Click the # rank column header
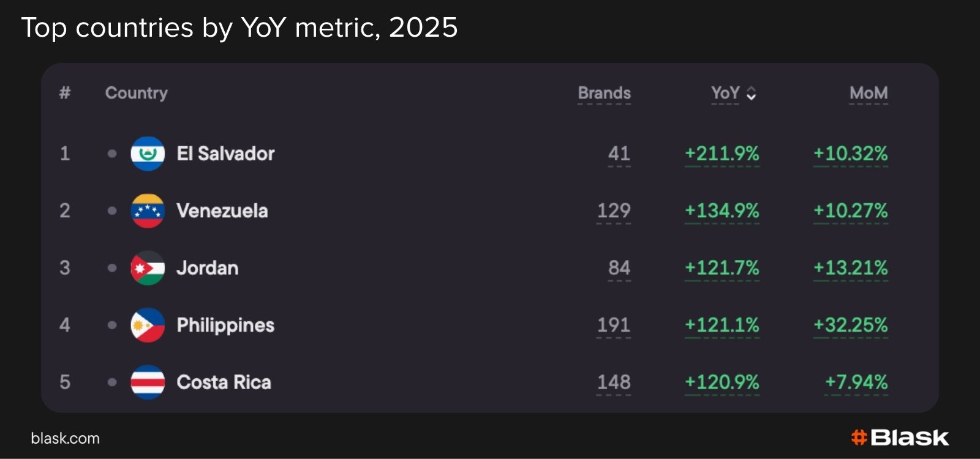The height and width of the screenshot is (459, 980). 65,93
